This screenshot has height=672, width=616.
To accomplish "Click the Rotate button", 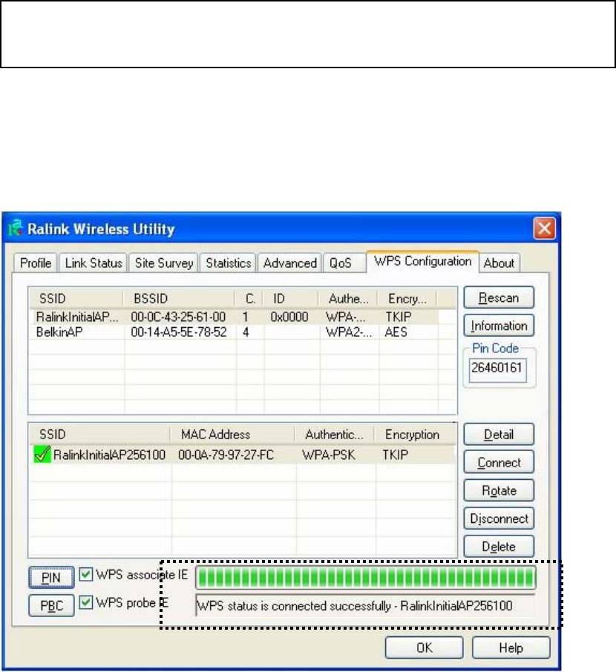I will point(499,490).
